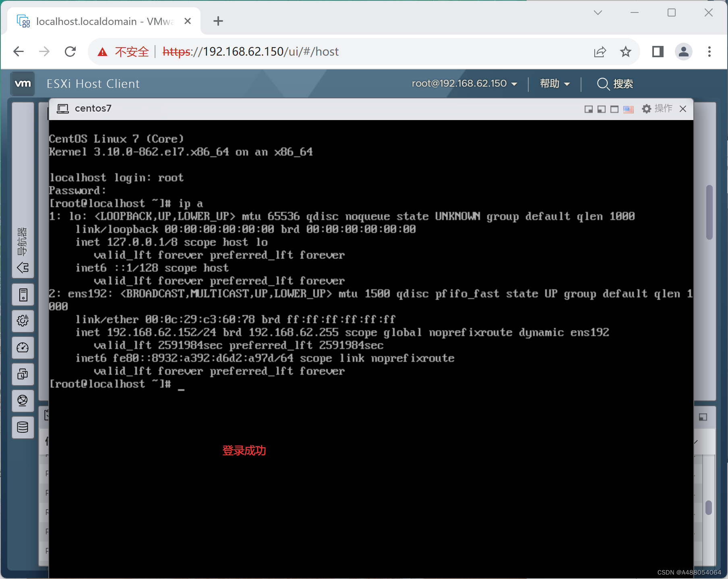Reload the browser page
This screenshot has width=728, height=579.
pos(70,52)
